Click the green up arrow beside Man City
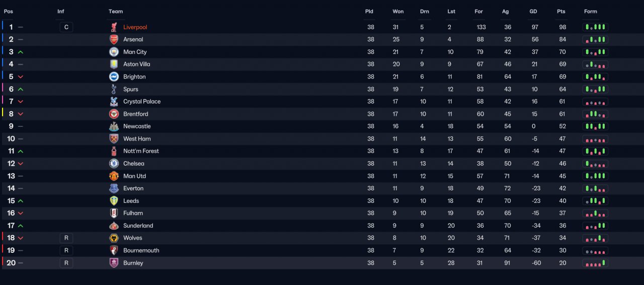This screenshot has height=285, width=644. coord(21,52)
